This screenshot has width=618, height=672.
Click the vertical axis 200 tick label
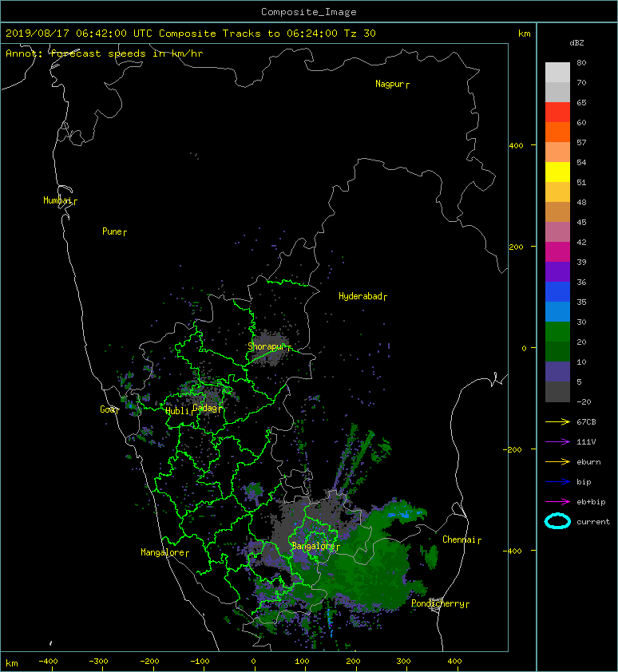517,247
